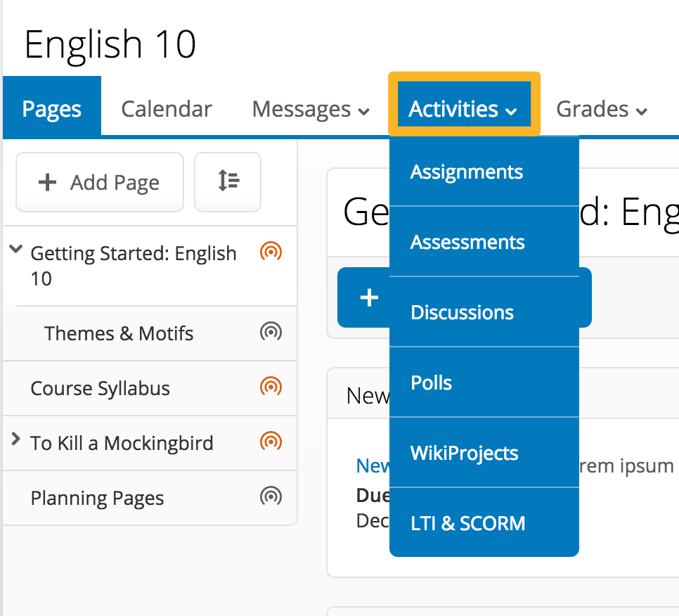Screen dimensions: 679x616
Task: Open WikiProjects from the Activities menu
Action: tap(484, 453)
